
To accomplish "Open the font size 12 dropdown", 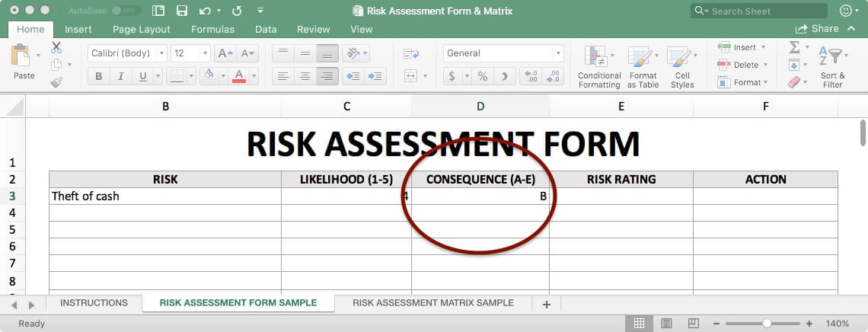I will pos(205,53).
